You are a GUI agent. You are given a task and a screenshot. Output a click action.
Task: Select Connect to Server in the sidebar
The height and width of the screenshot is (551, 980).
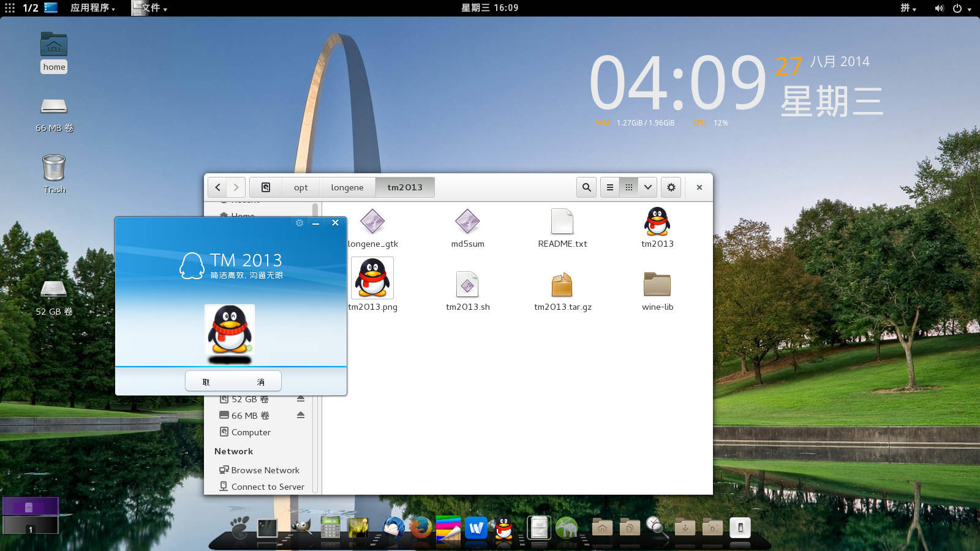click(x=262, y=487)
